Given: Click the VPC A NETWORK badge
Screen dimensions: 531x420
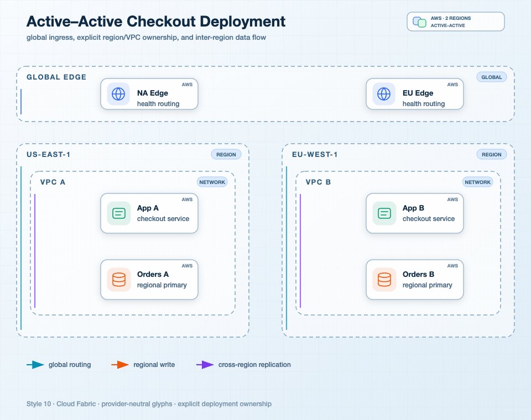Looking at the screenshot, I should pyautogui.click(x=212, y=182).
